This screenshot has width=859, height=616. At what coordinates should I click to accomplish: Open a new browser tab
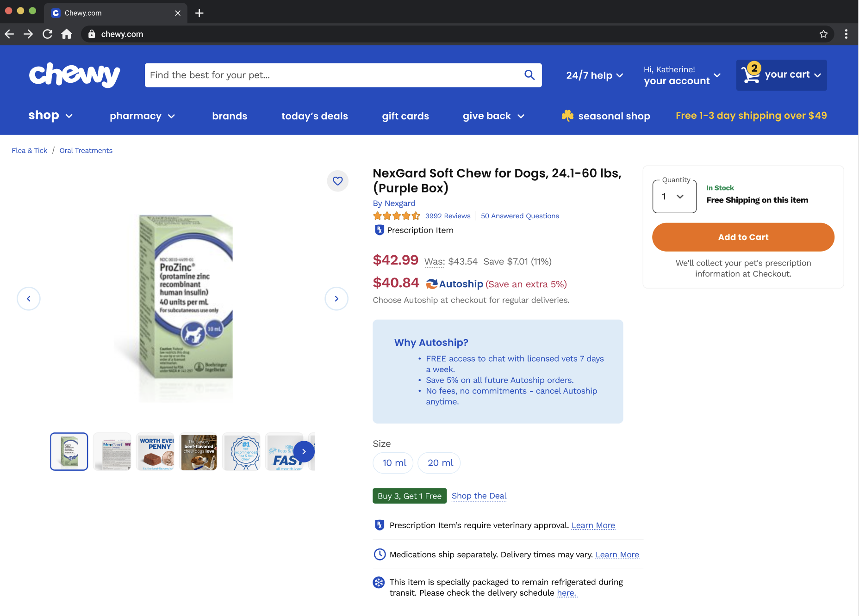pyautogui.click(x=199, y=13)
